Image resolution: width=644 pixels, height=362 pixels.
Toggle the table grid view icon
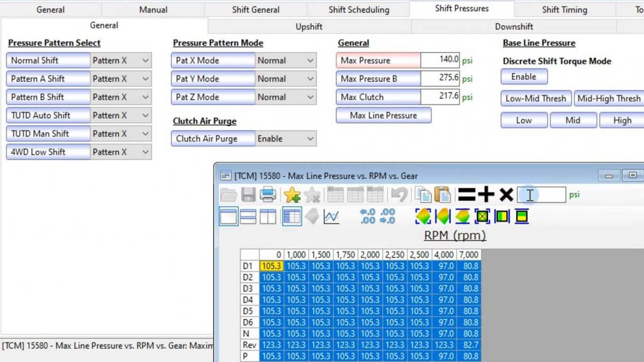click(292, 216)
